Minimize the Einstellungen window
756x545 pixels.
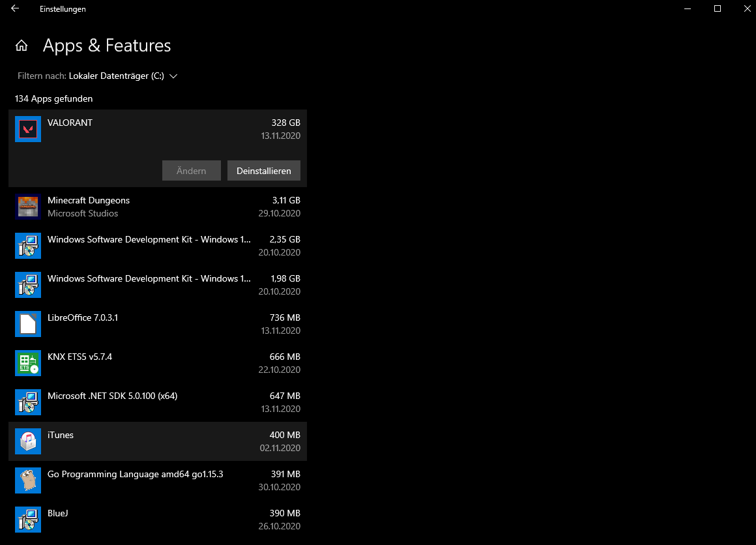click(x=688, y=8)
